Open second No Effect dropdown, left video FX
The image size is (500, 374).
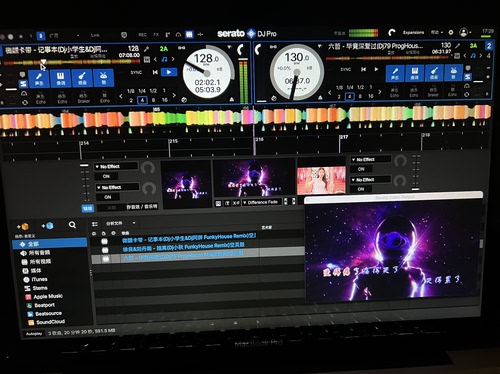[x=117, y=187]
